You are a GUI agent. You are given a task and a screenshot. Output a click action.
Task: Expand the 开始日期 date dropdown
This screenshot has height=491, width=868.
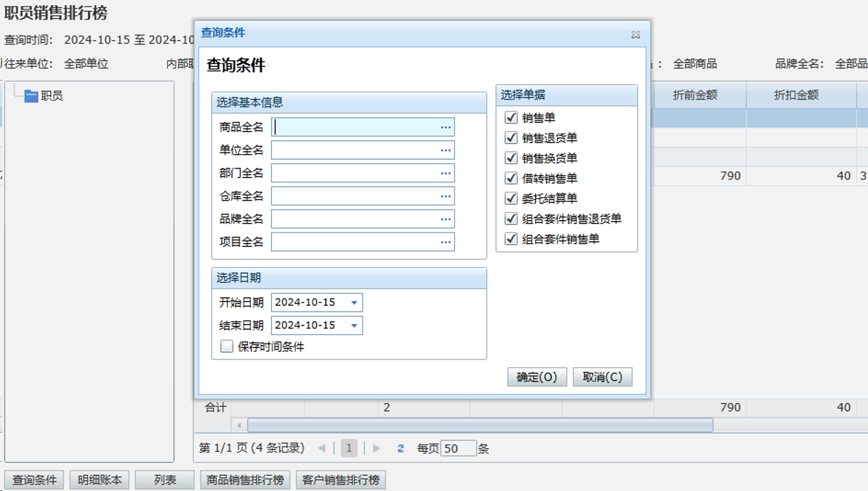click(x=354, y=303)
